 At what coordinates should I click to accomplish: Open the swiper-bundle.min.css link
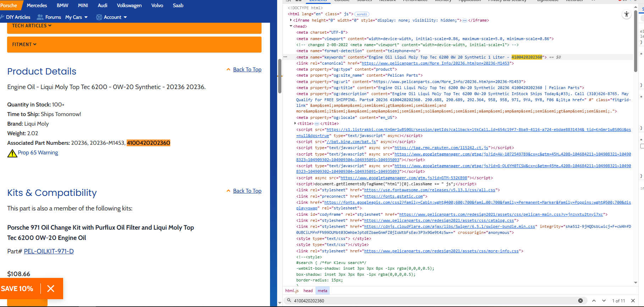tap(450, 226)
